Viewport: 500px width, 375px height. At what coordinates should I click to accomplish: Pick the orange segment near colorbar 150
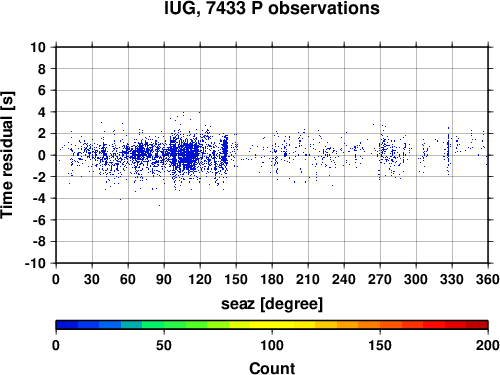[x=380, y=325]
